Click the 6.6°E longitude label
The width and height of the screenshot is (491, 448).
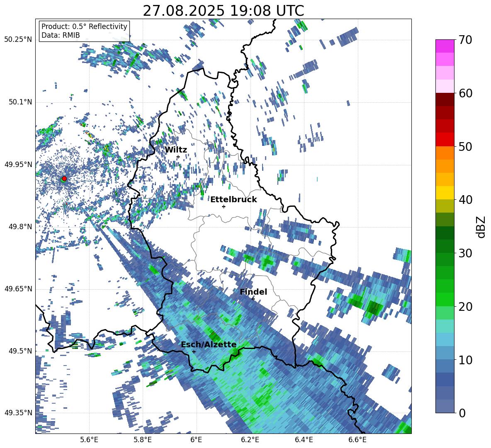point(357,440)
